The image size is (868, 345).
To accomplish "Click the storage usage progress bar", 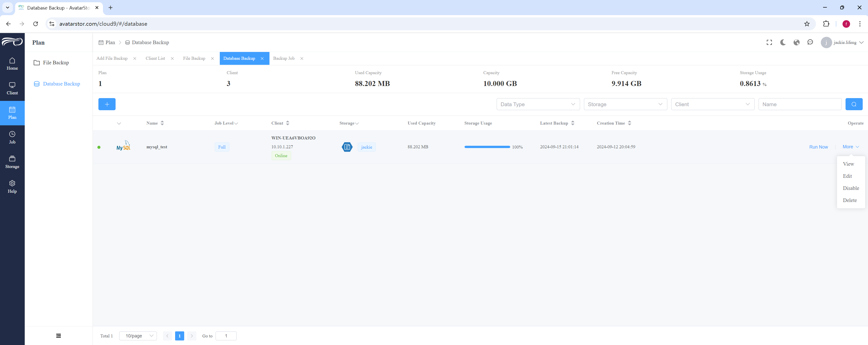I will (x=487, y=147).
